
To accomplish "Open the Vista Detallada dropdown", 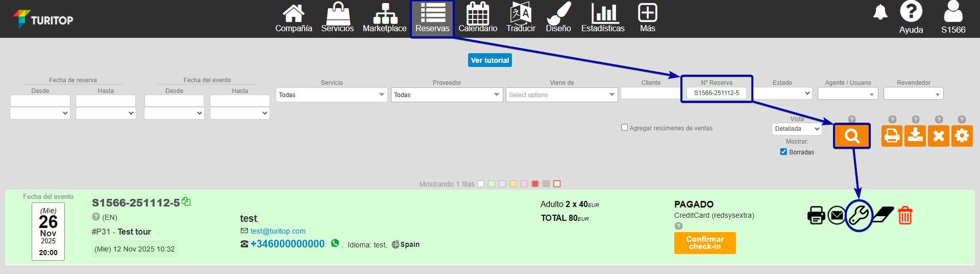I will 796,129.
